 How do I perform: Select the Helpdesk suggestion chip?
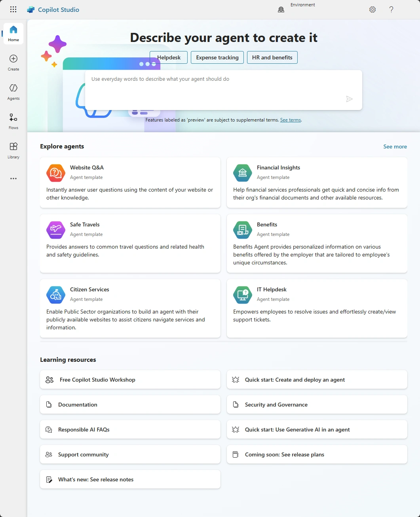169,57
